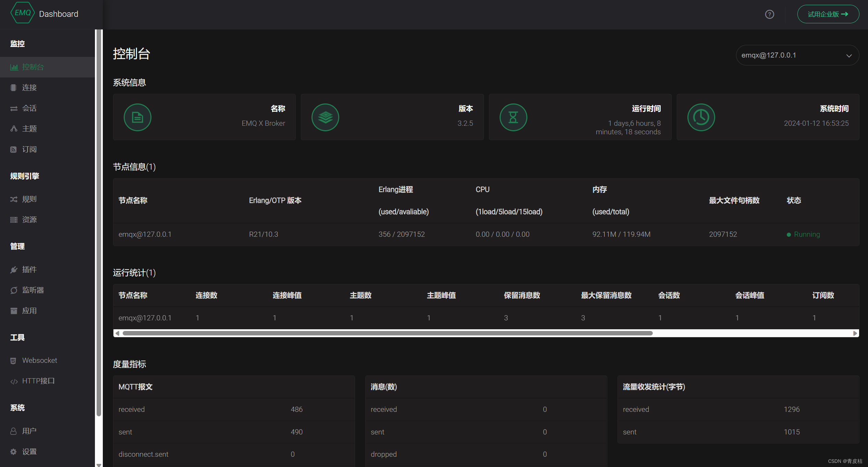
Task: Click MQTT报文 sent value 490
Action: coord(297,432)
